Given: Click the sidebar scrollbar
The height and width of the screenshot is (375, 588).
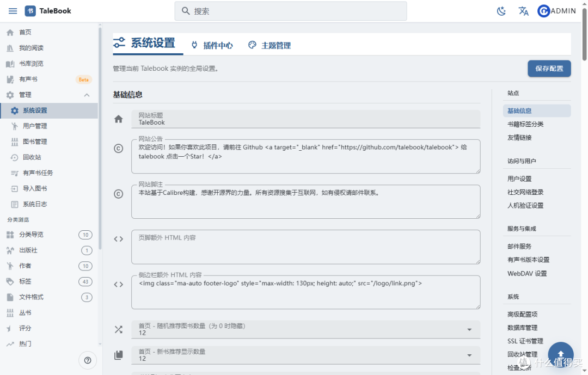Looking at the screenshot, I should point(100,139).
